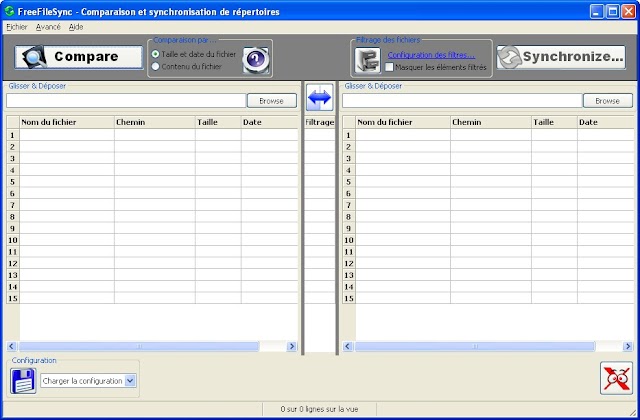Image resolution: width=640 pixels, height=420 pixels.
Task: Click status text "0 sur 0 lignes sur la vue"
Action: [319, 409]
